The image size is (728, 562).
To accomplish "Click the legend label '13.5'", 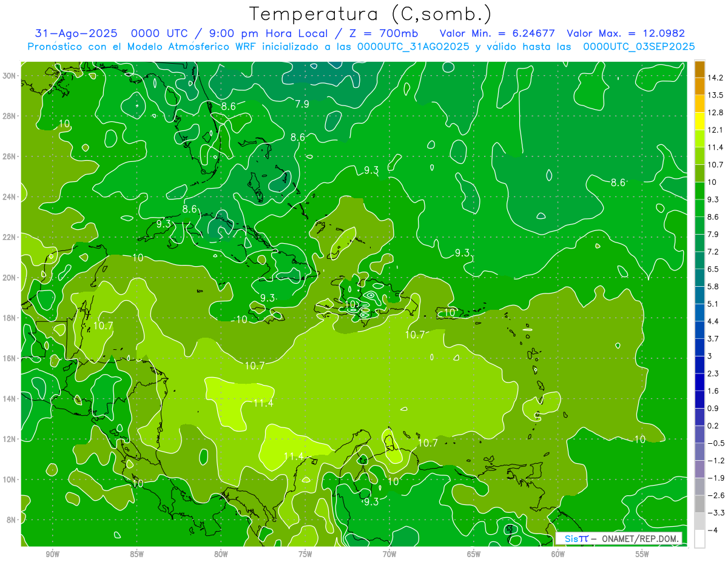I will (x=715, y=95).
